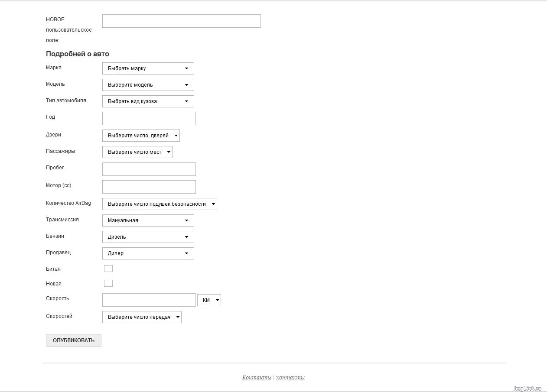547x392 pixels.
Task: Focus the Год input field
Action: 149,119
